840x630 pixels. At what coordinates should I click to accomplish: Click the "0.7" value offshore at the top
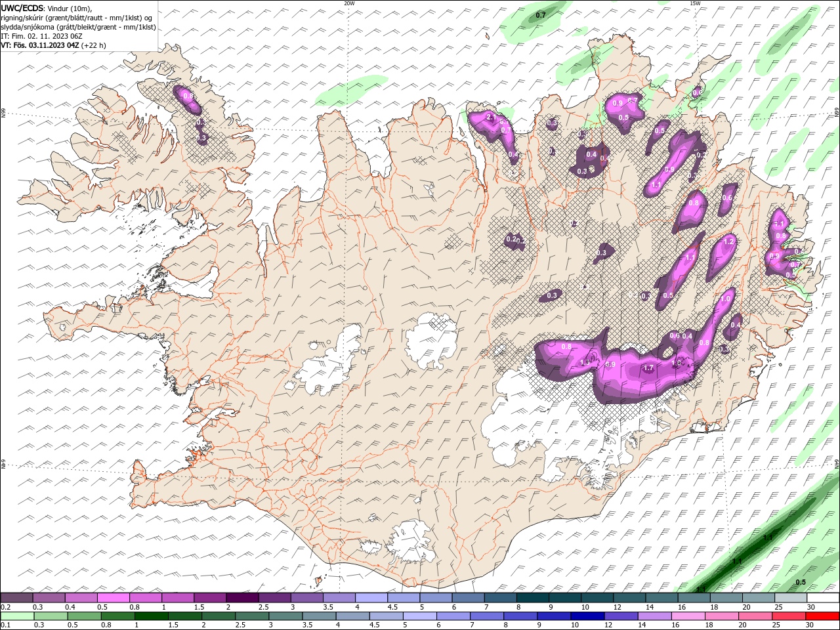tap(541, 14)
